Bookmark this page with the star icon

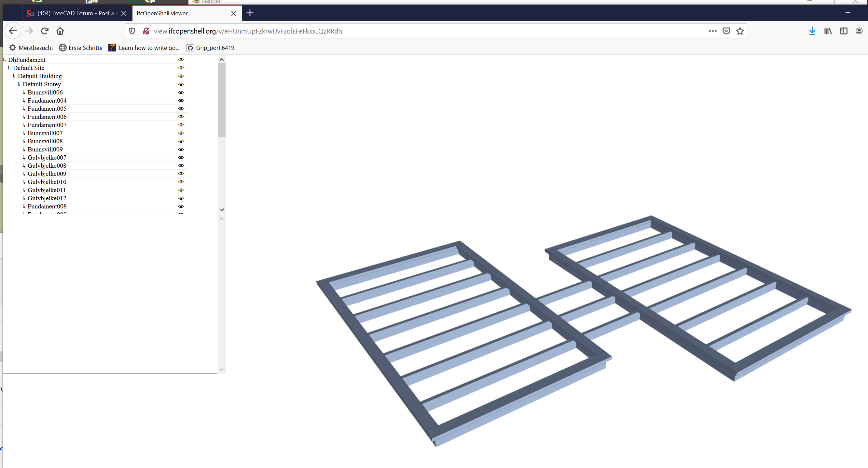point(740,31)
